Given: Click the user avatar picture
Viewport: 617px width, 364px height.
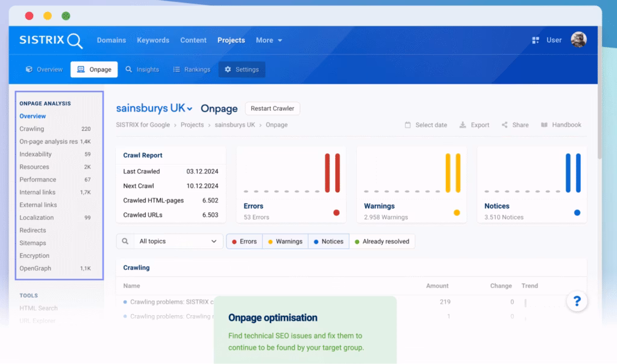Looking at the screenshot, I should (x=578, y=40).
